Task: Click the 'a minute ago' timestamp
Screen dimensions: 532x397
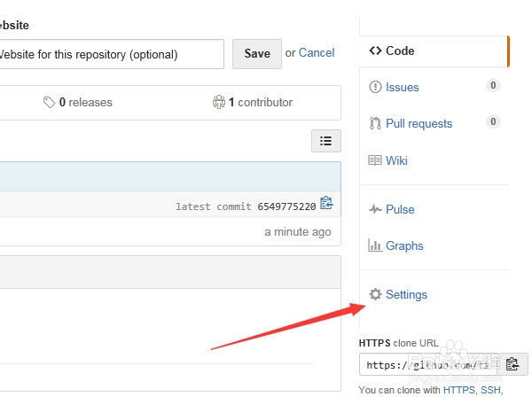Action: 298,232
